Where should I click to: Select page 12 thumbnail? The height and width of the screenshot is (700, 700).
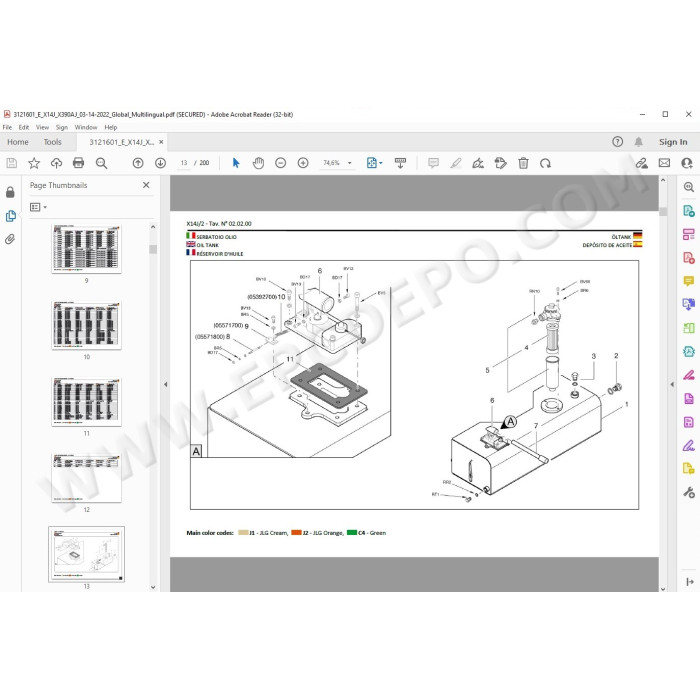(87, 478)
